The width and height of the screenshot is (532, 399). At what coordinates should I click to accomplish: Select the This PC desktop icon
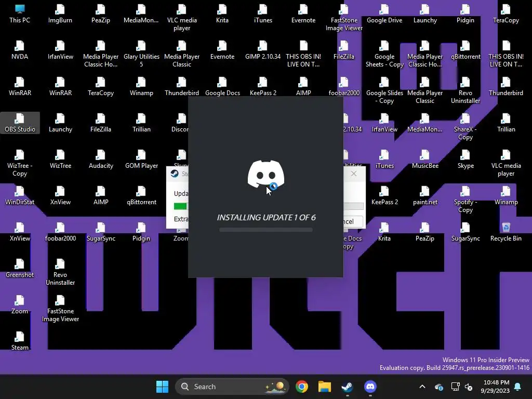[x=20, y=14]
